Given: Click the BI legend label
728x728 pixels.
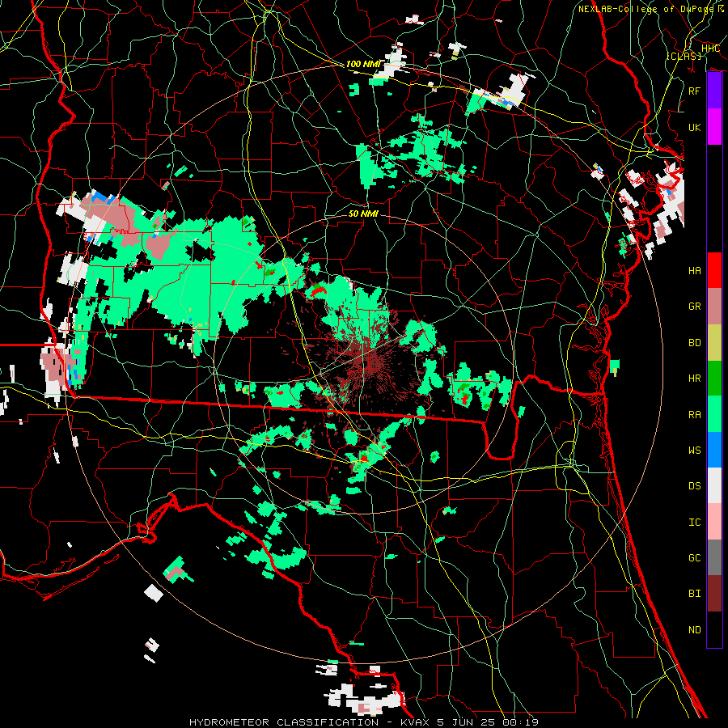Looking at the screenshot, I should pyautogui.click(x=695, y=594).
